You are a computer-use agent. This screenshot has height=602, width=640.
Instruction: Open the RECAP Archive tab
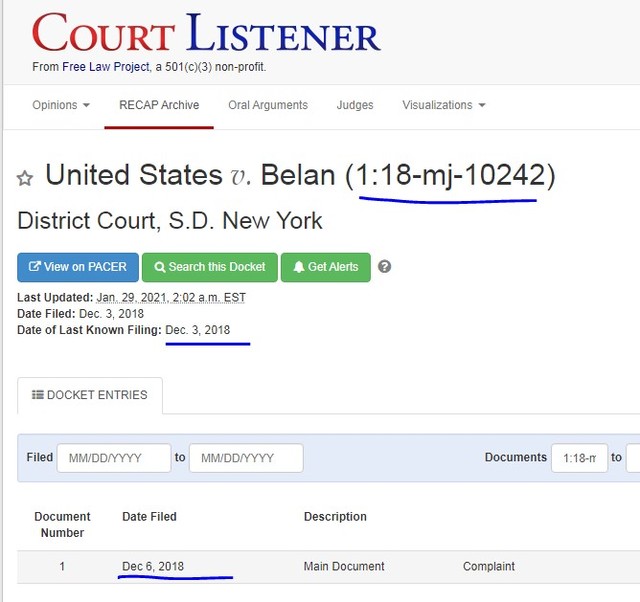pyautogui.click(x=159, y=105)
